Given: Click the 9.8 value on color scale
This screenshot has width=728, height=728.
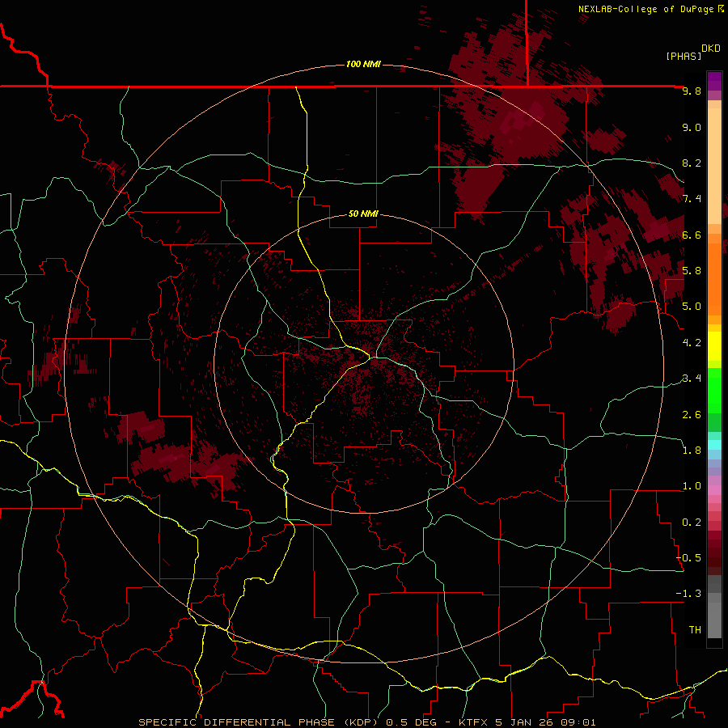Looking at the screenshot, I should [692, 91].
